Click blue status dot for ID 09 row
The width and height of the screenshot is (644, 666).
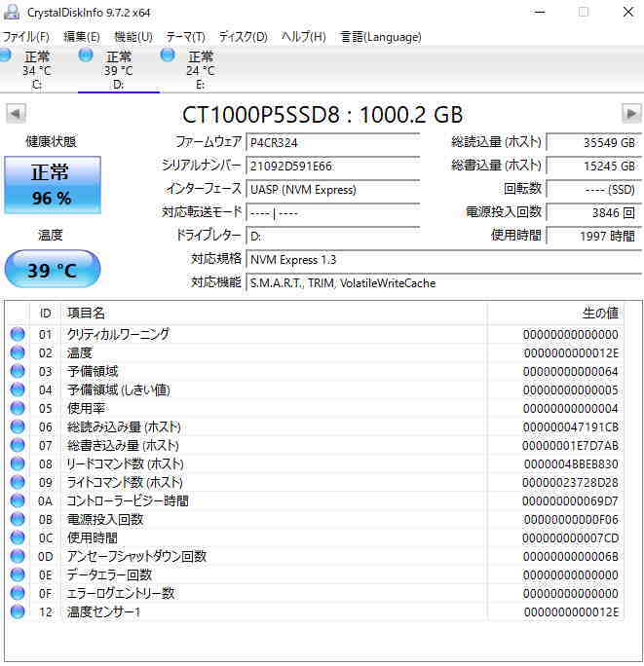(18, 482)
